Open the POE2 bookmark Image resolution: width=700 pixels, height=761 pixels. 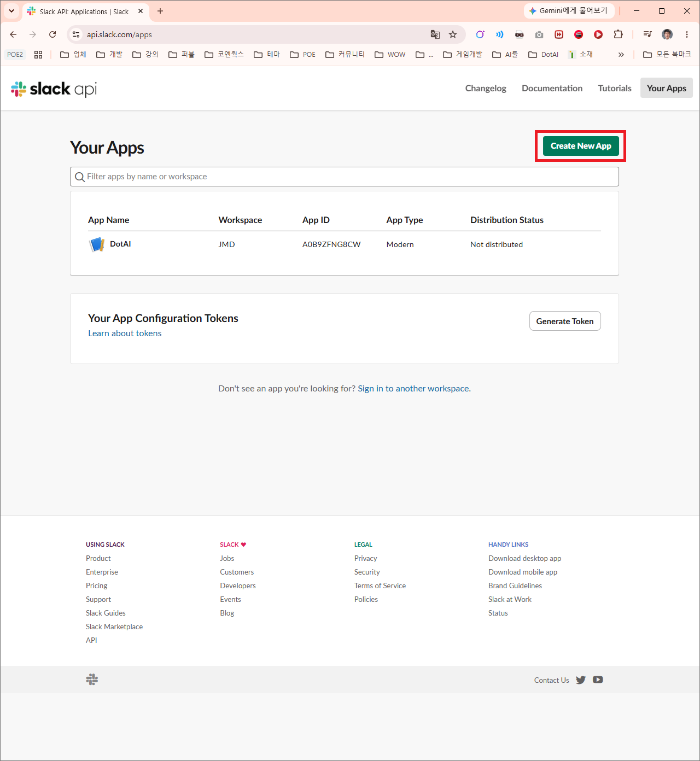point(15,55)
